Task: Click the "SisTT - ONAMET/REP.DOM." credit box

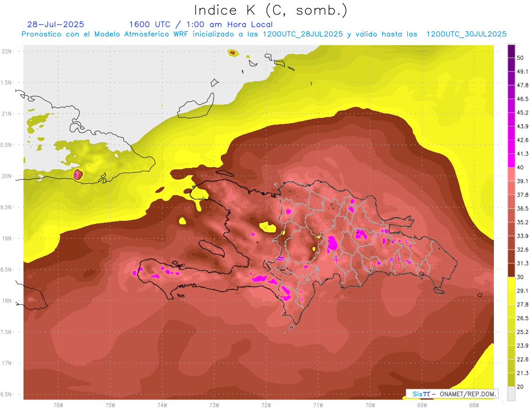Action: click(452, 394)
